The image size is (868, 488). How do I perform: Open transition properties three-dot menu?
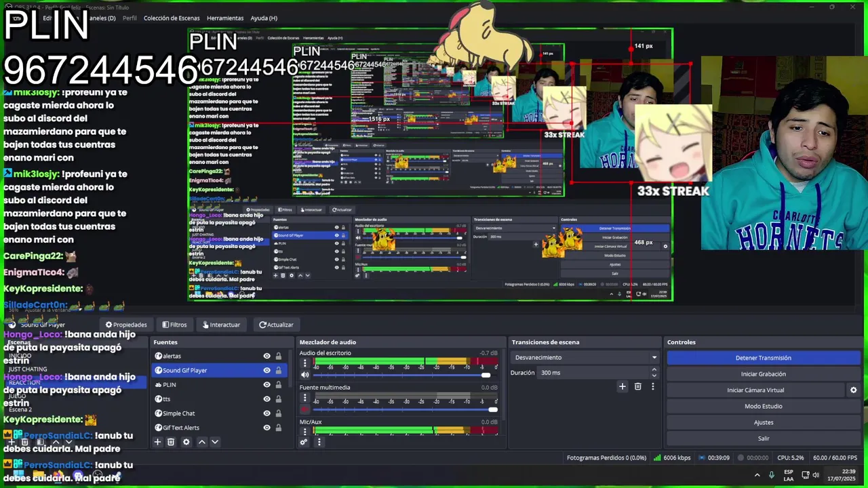(x=652, y=386)
